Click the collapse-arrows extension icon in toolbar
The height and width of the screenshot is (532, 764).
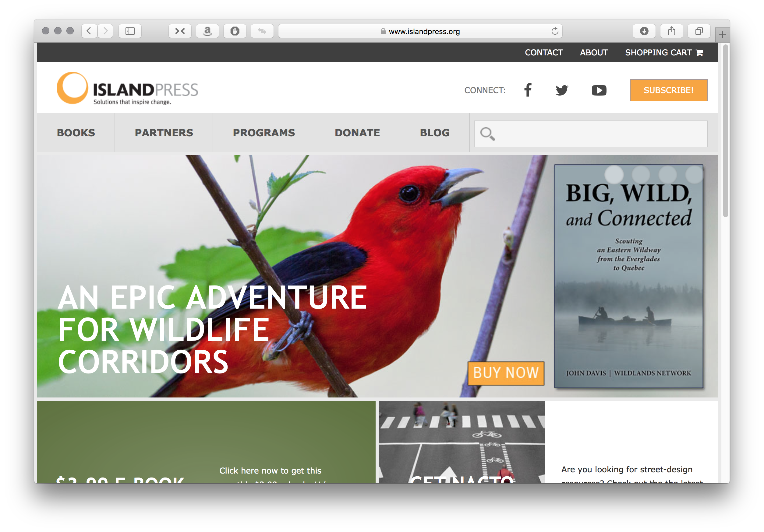click(180, 31)
